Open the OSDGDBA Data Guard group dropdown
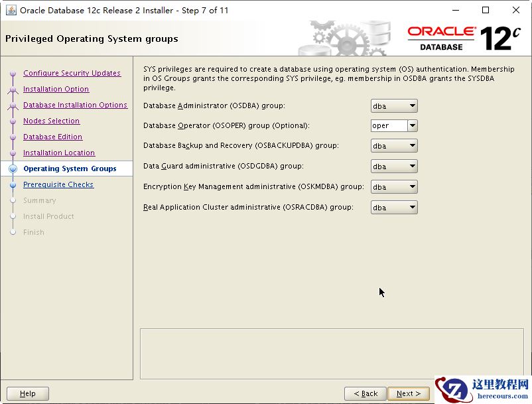The height and width of the screenshot is (404, 532). point(394,167)
